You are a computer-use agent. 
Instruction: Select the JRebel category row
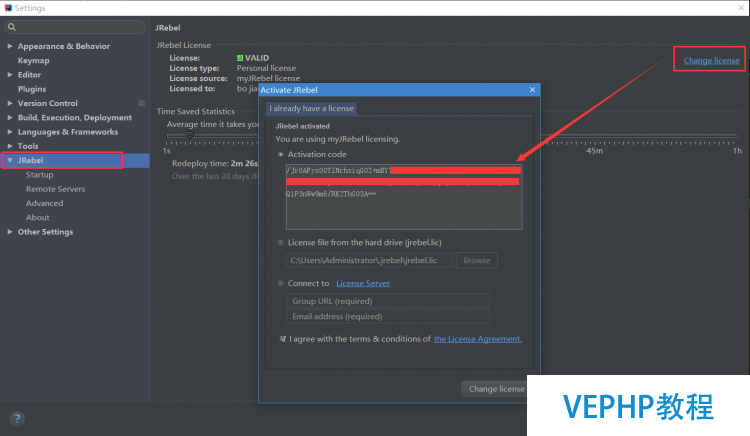click(x=75, y=161)
